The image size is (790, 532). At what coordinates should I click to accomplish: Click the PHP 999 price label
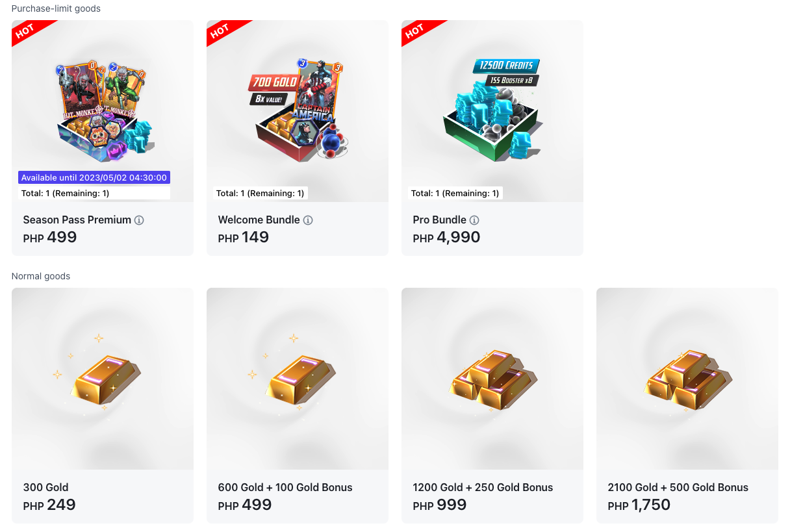pyautogui.click(x=440, y=505)
